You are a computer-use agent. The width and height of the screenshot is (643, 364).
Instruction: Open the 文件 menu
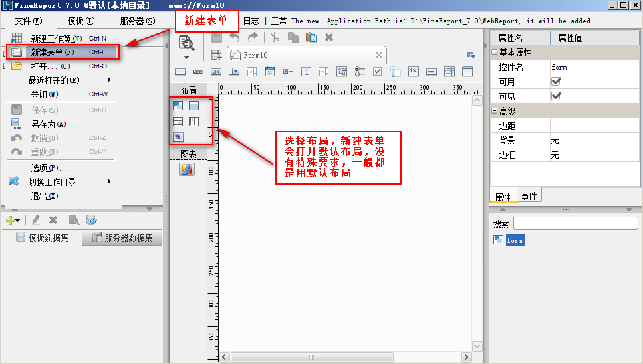click(x=29, y=21)
